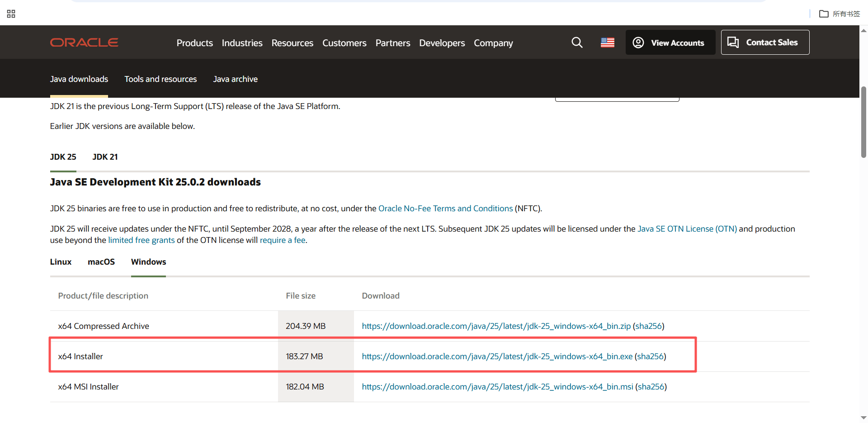Click the x64 Installer description
The image size is (868, 423).
click(80, 356)
